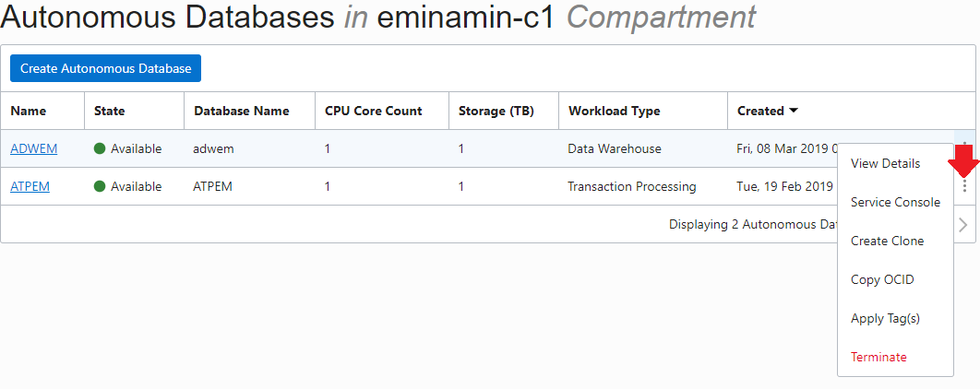Choose Terminate from the actions menu
Viewport: 980px width, 389px height.
pyautogui.click(x=878, y=358)
